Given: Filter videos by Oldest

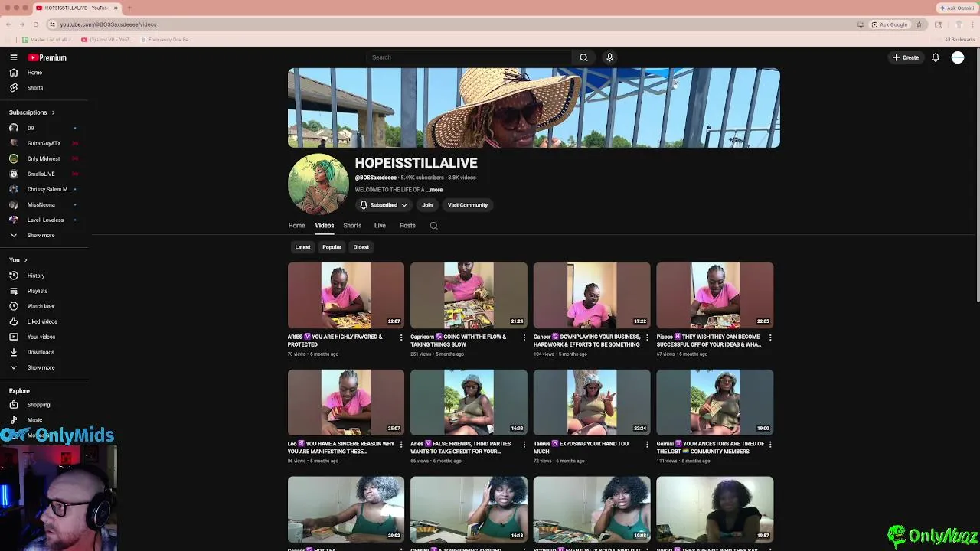Looking at the screenshot, I should tap(361, 247).
